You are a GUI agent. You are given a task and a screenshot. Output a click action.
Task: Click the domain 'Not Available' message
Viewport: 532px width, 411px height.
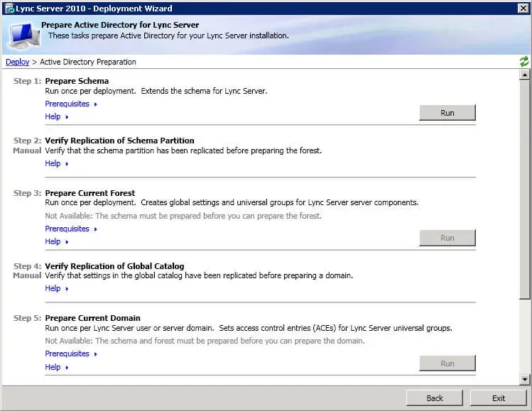point(205,341)
